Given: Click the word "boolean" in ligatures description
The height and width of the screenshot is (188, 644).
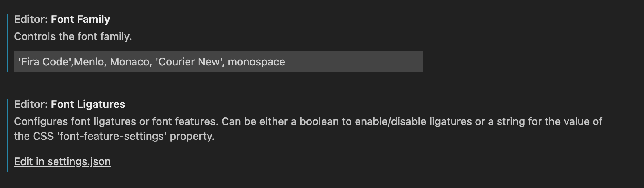Looking at the screenshot, I should pos(318,121).
